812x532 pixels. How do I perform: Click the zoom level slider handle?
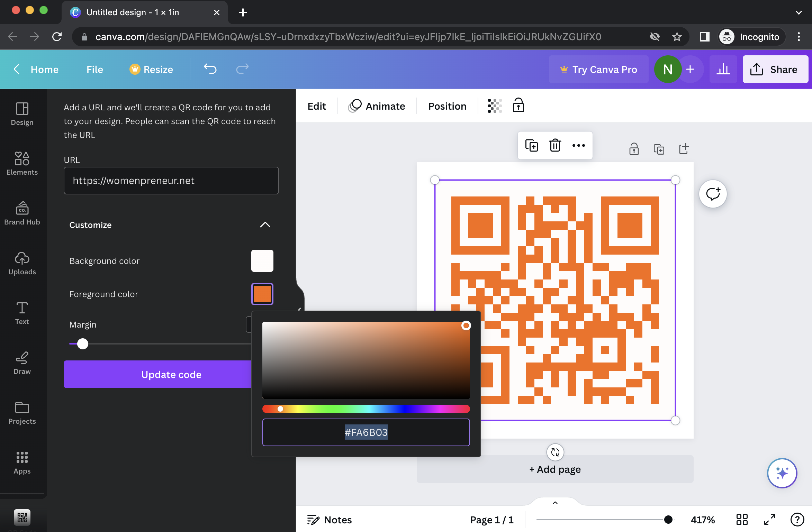668,520
